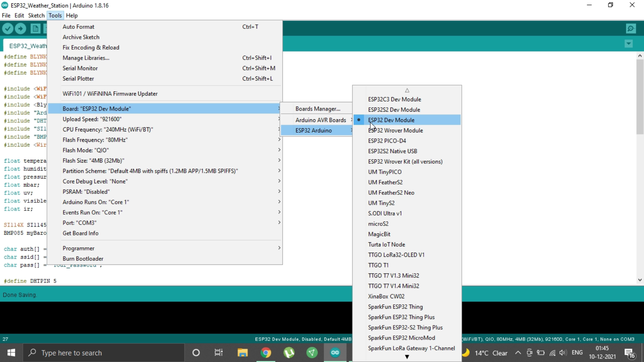Select TTGO LoRa32-OLED V1 board

click(407, 255)
